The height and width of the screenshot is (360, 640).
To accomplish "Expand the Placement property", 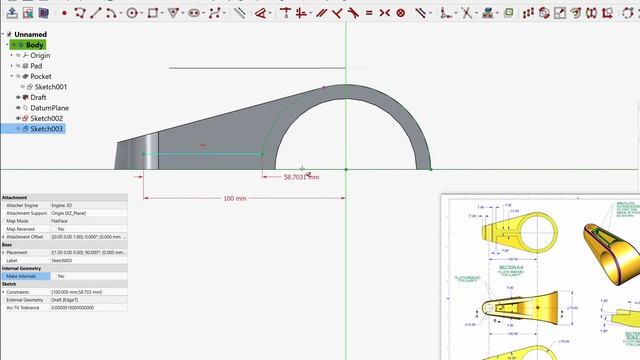I will 4,253.
